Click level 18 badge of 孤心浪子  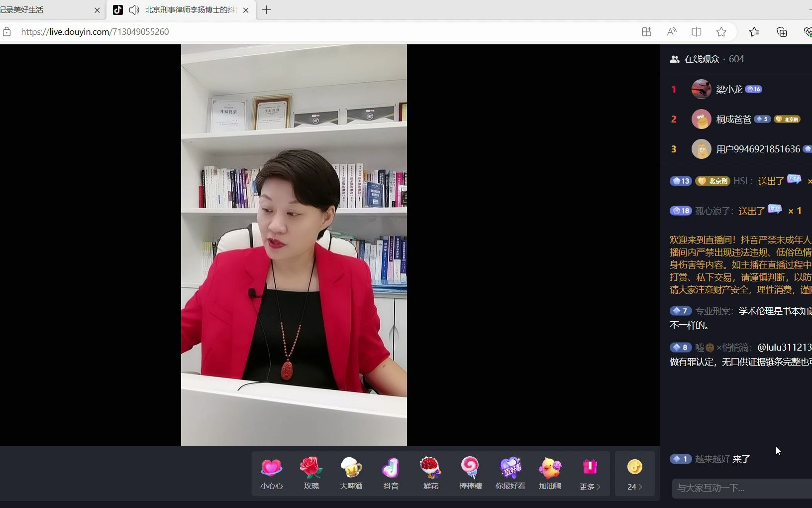pos(681,211)
